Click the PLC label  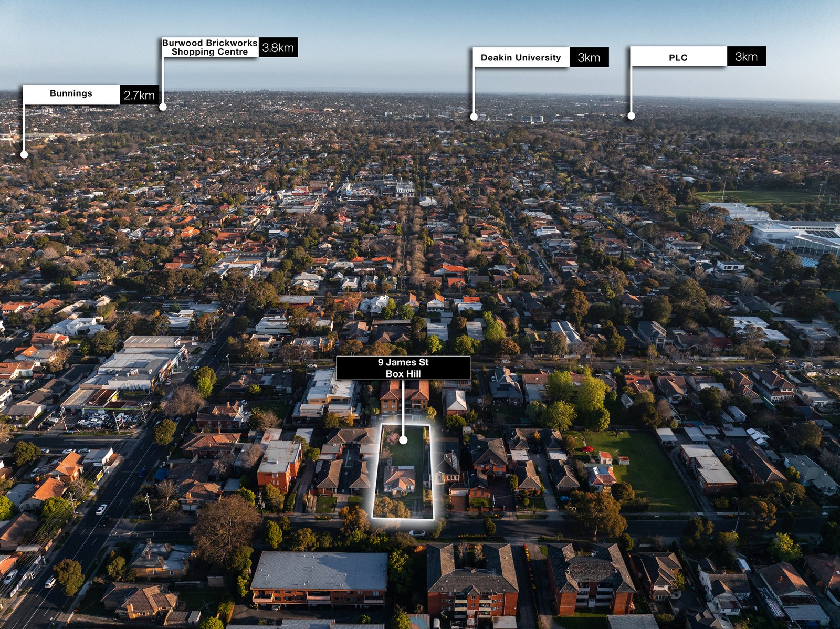(678, 57)
